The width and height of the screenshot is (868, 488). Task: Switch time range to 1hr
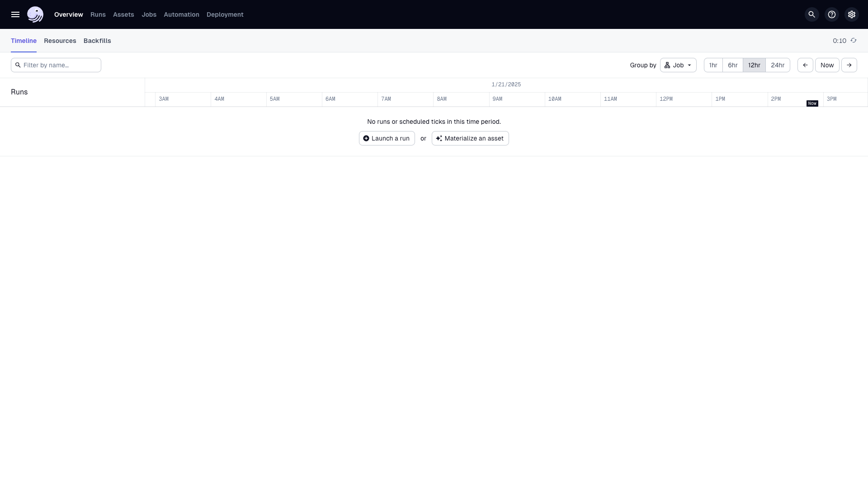pyautogui.click(x=713, y=65)
